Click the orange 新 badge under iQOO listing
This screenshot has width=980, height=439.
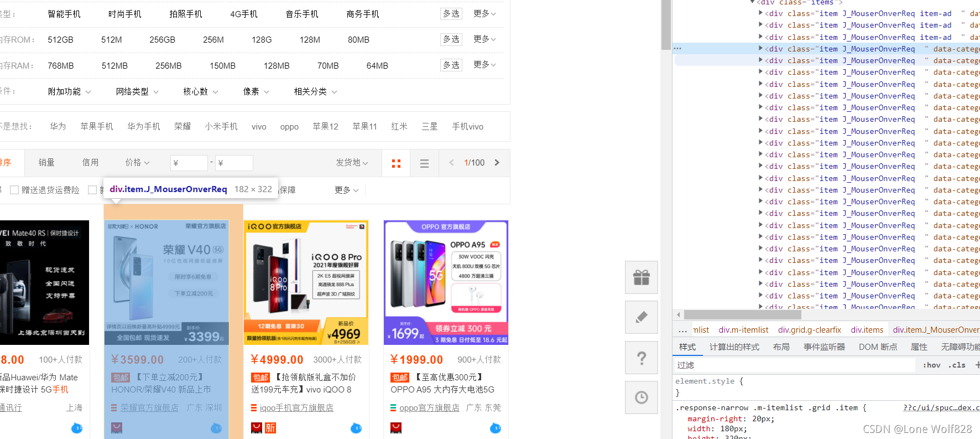[270, 428]
